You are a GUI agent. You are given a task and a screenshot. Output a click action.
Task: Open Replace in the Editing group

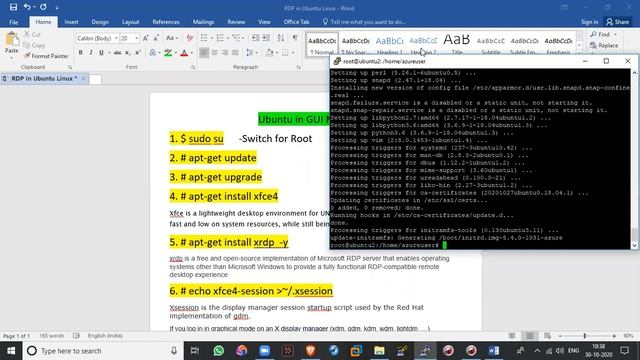pos(604,45)
